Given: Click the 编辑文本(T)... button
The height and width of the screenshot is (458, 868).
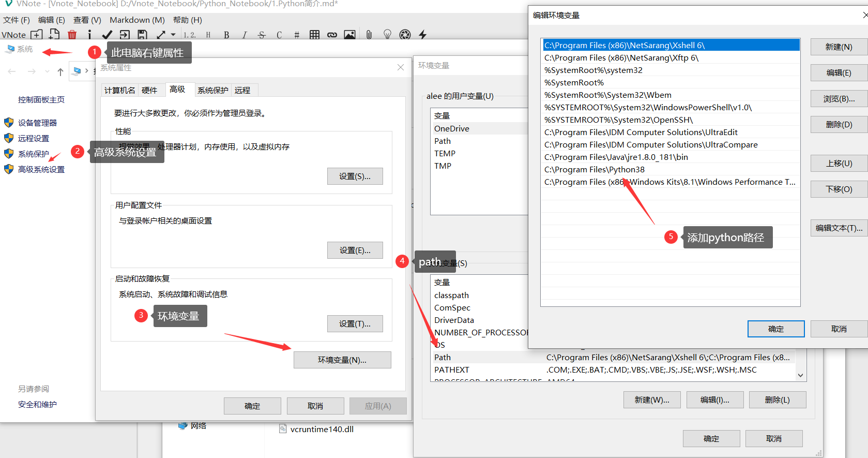Looking at the screenshot, I should point(839,228).
